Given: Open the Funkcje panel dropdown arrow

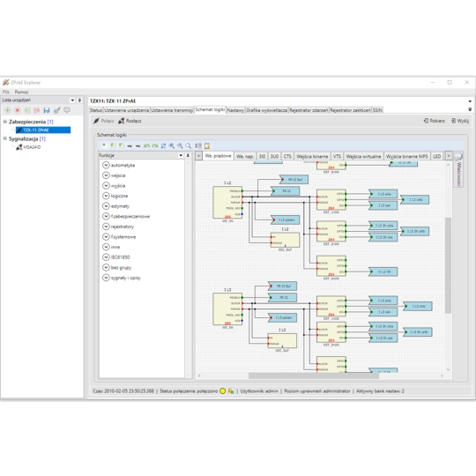Looking at the screenshot, I should [x=181, y=155].
